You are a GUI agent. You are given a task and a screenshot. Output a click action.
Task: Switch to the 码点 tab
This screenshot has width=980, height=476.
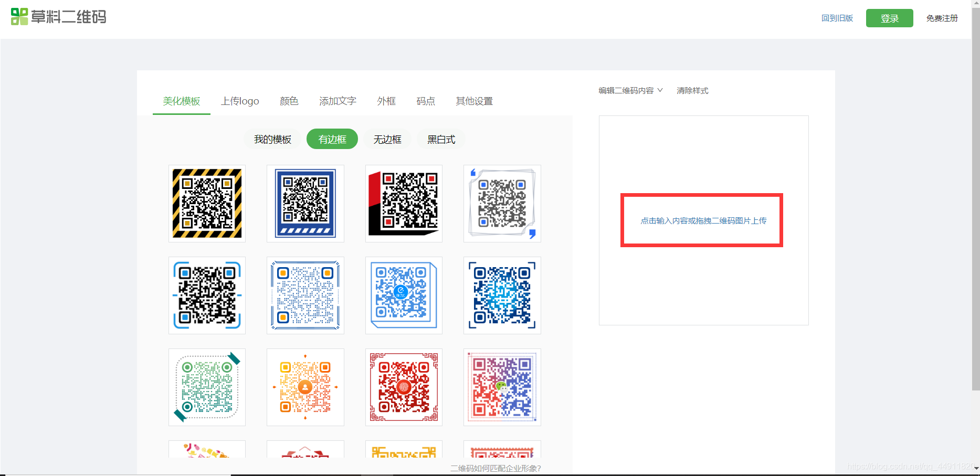tap(426, 101)
